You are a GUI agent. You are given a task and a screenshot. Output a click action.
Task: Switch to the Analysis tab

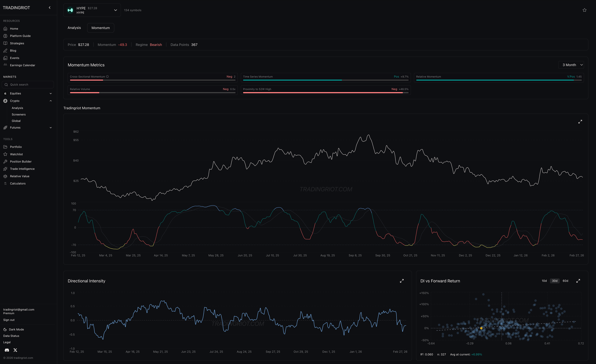click(74, 28)
